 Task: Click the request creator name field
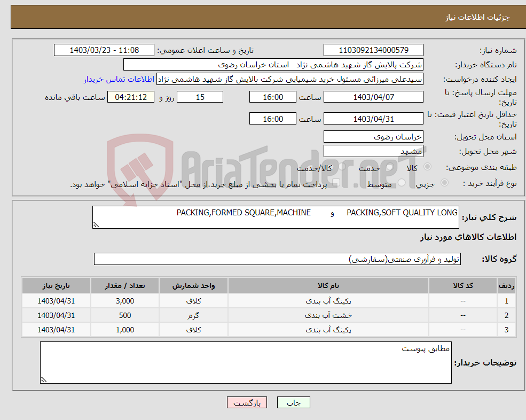[x=290, y=79]
